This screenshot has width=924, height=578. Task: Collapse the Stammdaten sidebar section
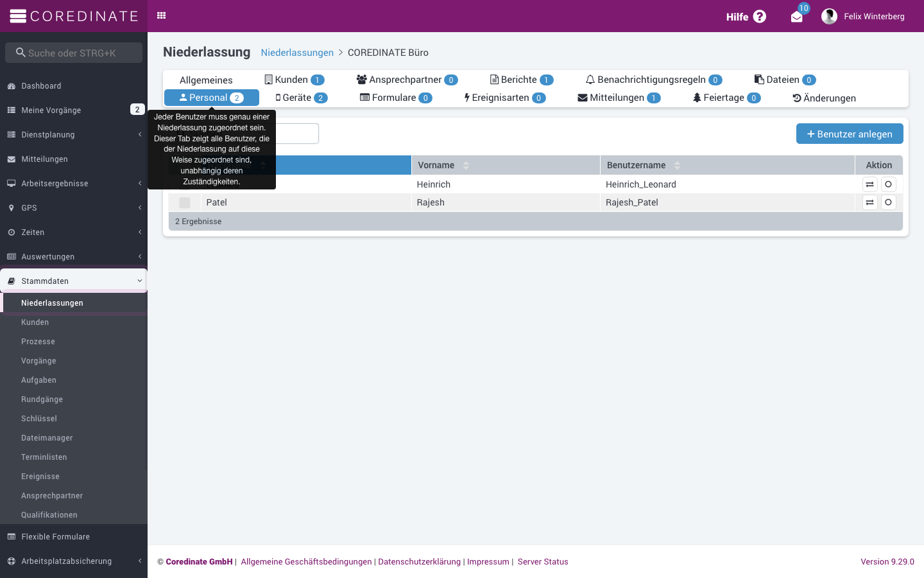click(74, 281)
